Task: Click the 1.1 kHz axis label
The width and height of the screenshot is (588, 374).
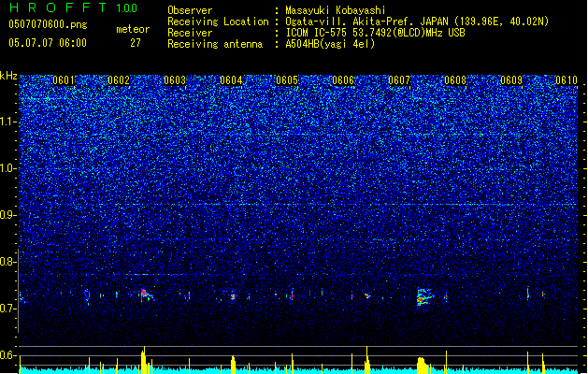Action: click(8, 122)
